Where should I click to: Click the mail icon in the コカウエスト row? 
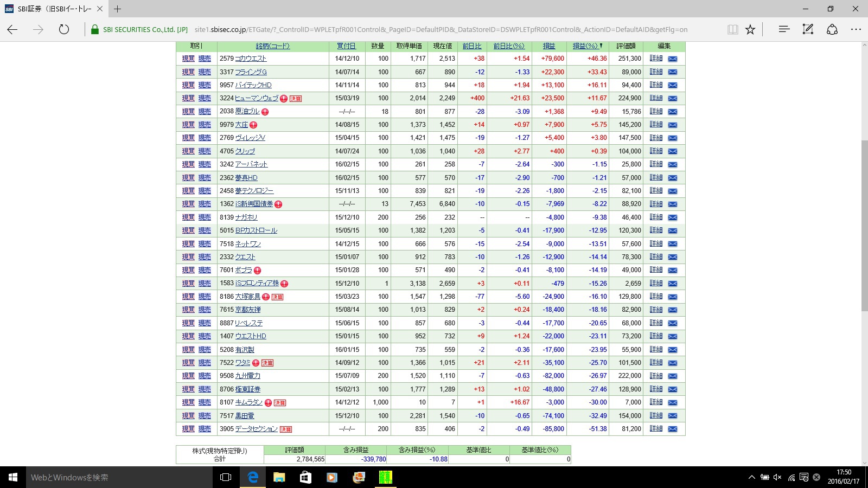pyautogui.click(x=673, y=59)
